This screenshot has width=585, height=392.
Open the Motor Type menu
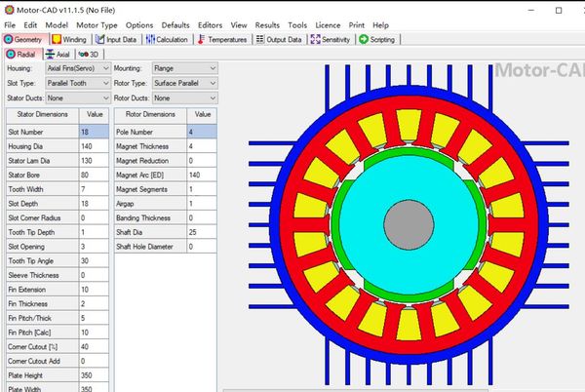pos(97,24)
